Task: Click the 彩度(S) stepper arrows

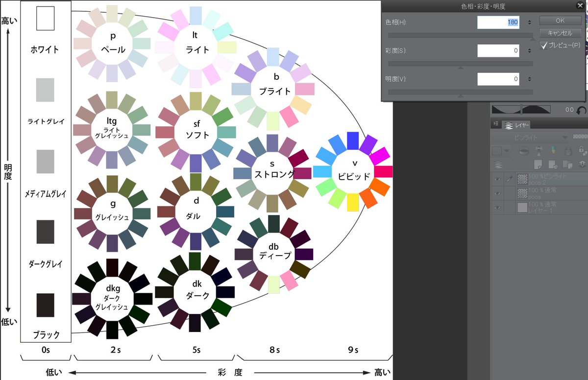Action: [x=530, y=50]
